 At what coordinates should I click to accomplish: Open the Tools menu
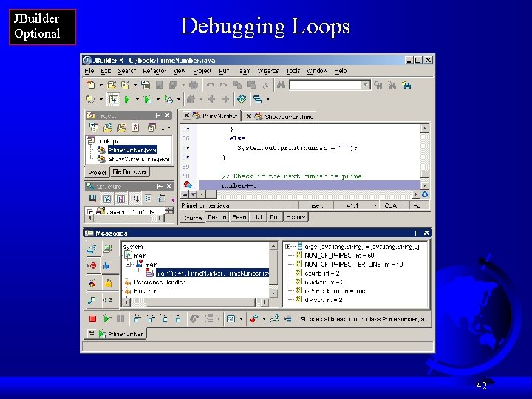click(x=293, y=71)
